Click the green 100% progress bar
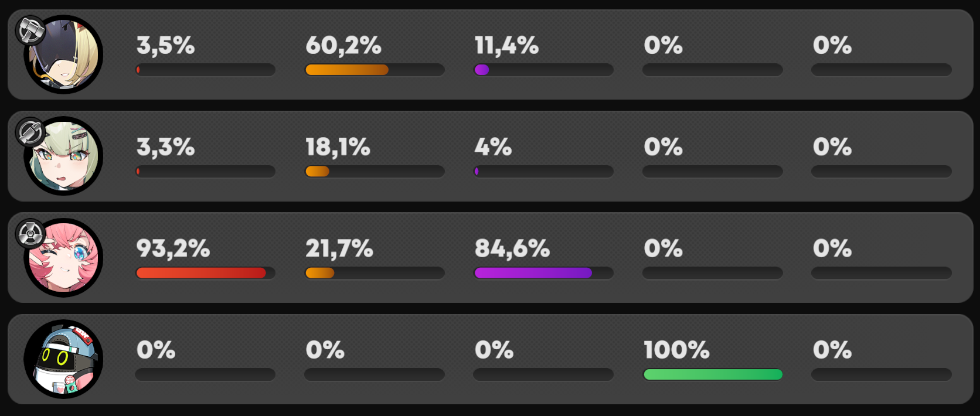 point(713,374)
